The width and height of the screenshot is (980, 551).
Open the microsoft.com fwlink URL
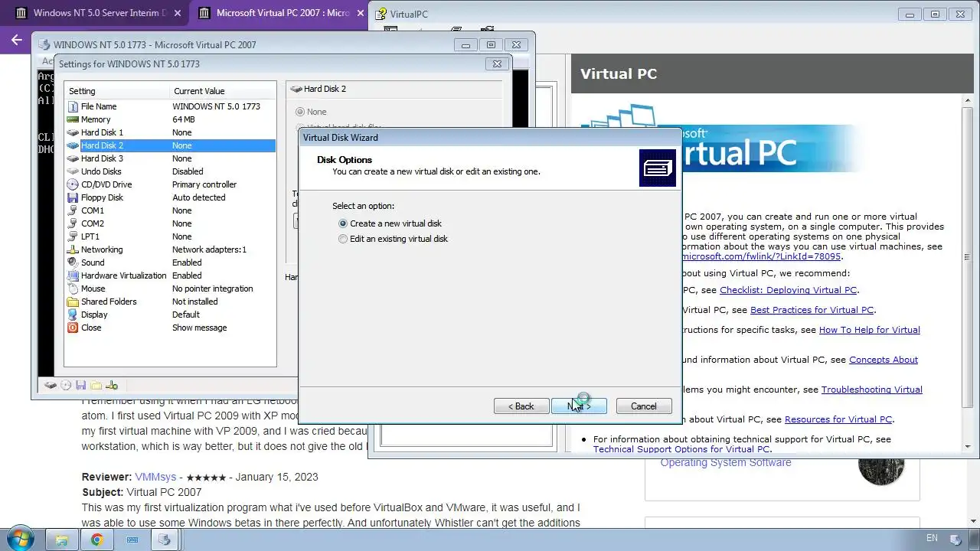[x=761, y=256]
